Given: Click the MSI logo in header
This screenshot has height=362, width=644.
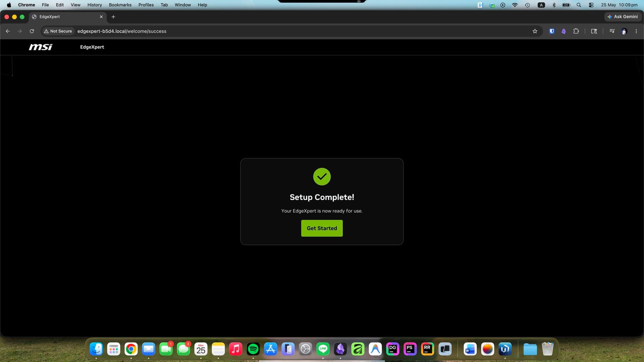Looking at the screenshot, I should point(41,47).
